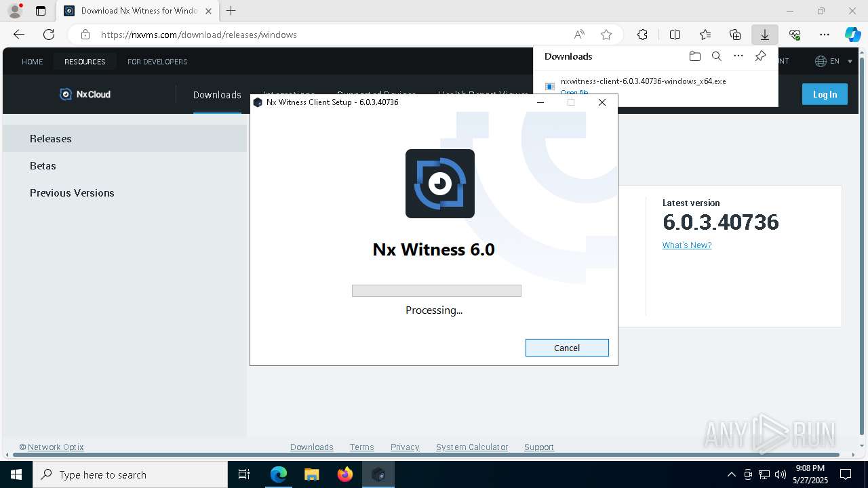Click the Nx Cloud logo
The height and width of the screenshot is (488, 868).
(x=85, y=94)
